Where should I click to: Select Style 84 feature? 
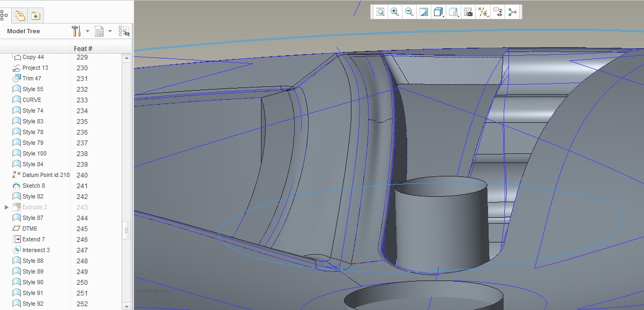33,164
